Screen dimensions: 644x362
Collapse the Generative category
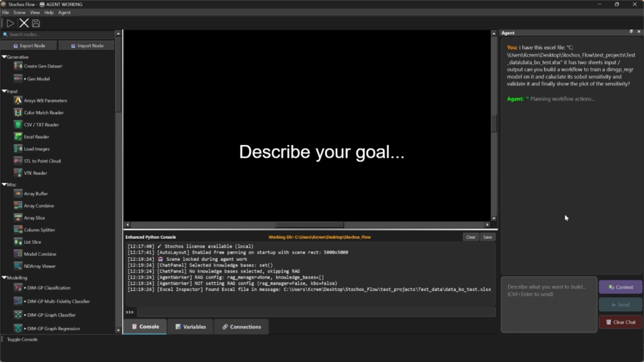point(4,57)
